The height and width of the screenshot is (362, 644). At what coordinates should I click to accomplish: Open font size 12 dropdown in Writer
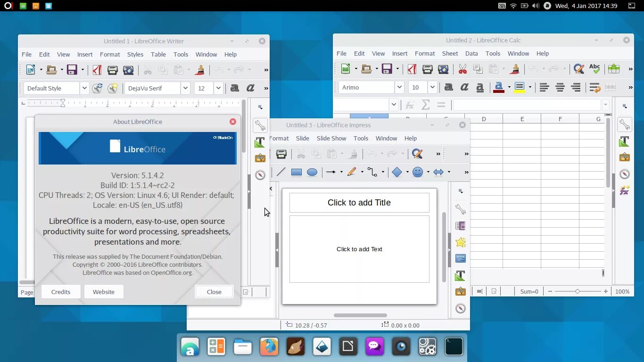218,88
